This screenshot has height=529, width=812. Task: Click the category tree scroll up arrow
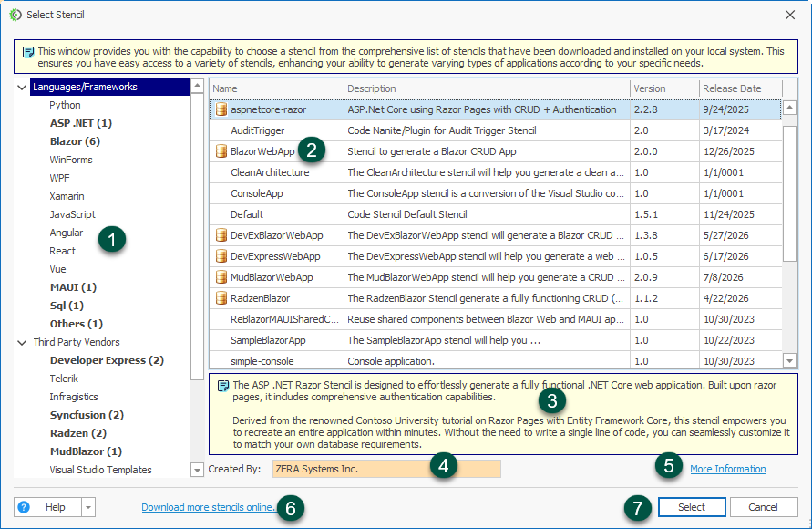point(197,86)
